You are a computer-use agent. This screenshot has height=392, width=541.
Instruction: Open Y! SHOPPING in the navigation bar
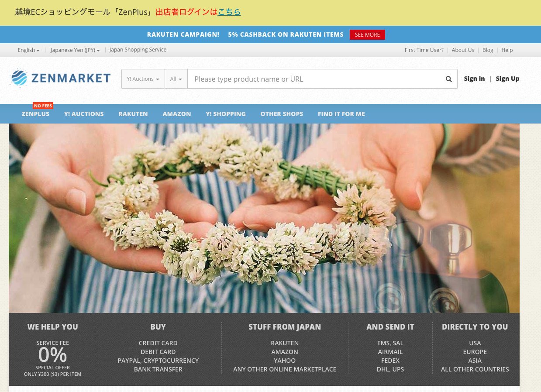[x=226, y=114]
